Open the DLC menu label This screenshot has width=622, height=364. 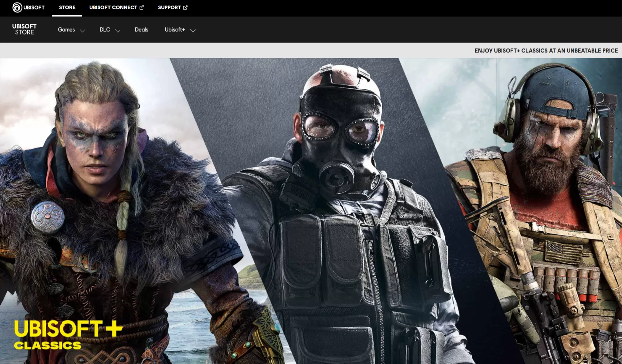[x=105, y=29]
